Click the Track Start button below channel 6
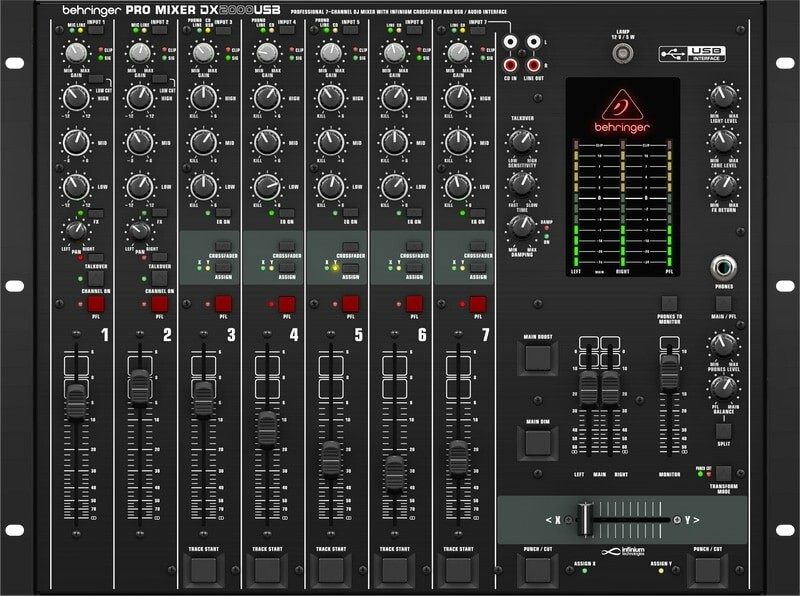800x596 pixels. click(394, 570)
